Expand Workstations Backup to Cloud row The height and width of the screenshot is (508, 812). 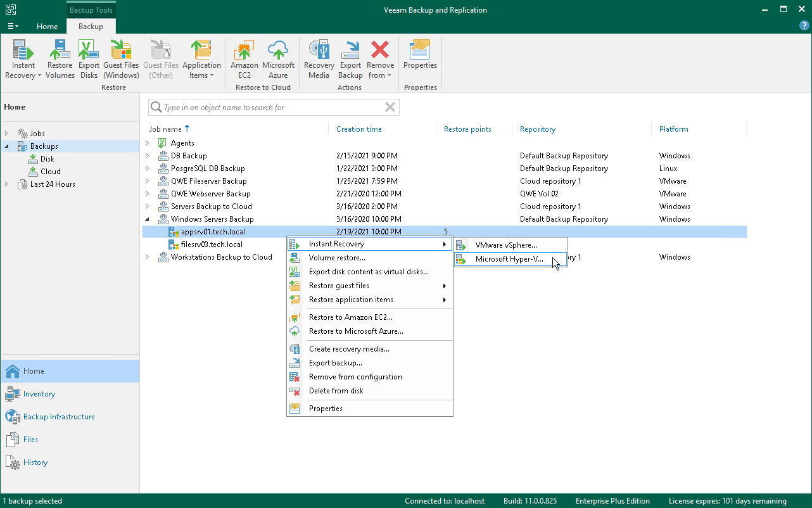click(x=148, y=257)
